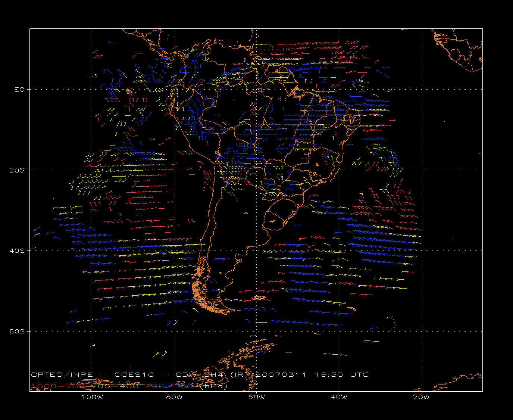Click the (hPa) unit label

[214, 386]
